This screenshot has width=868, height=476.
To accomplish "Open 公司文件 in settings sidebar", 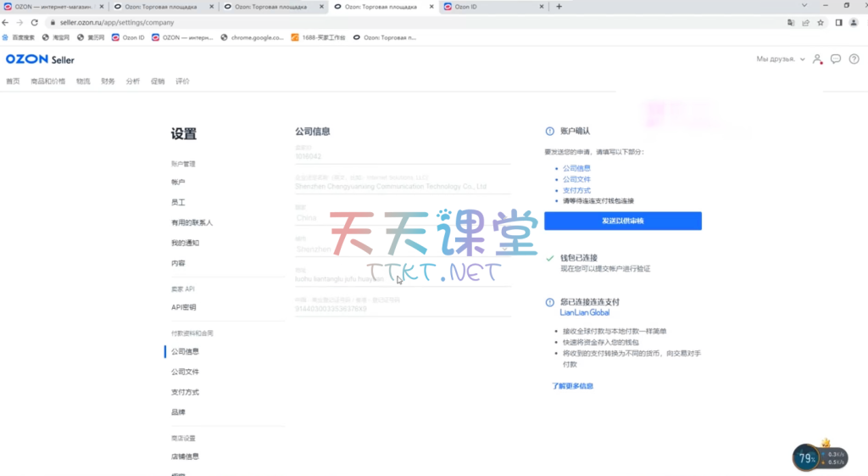I will click(185, 372).
